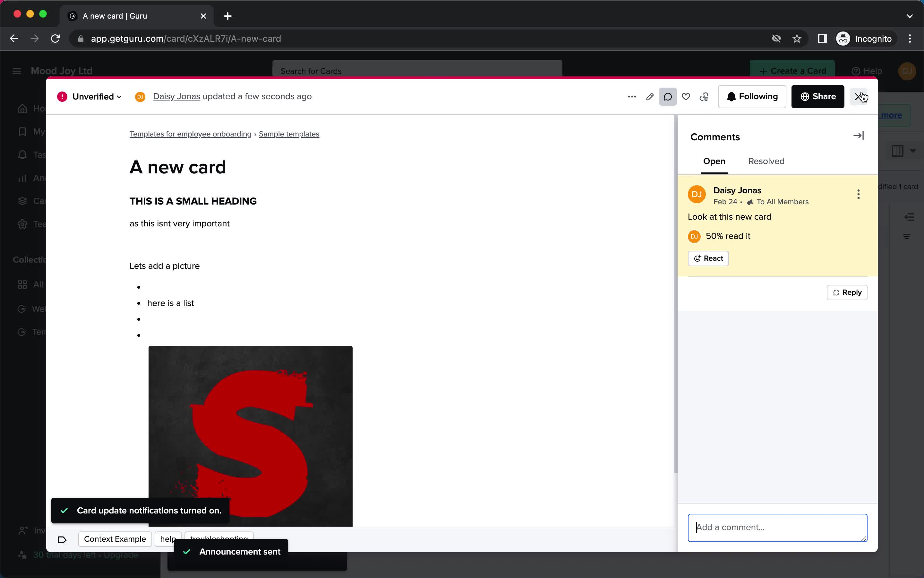Close the card with X icon
The height and width of the screenshot is (578, 924).
858,97
